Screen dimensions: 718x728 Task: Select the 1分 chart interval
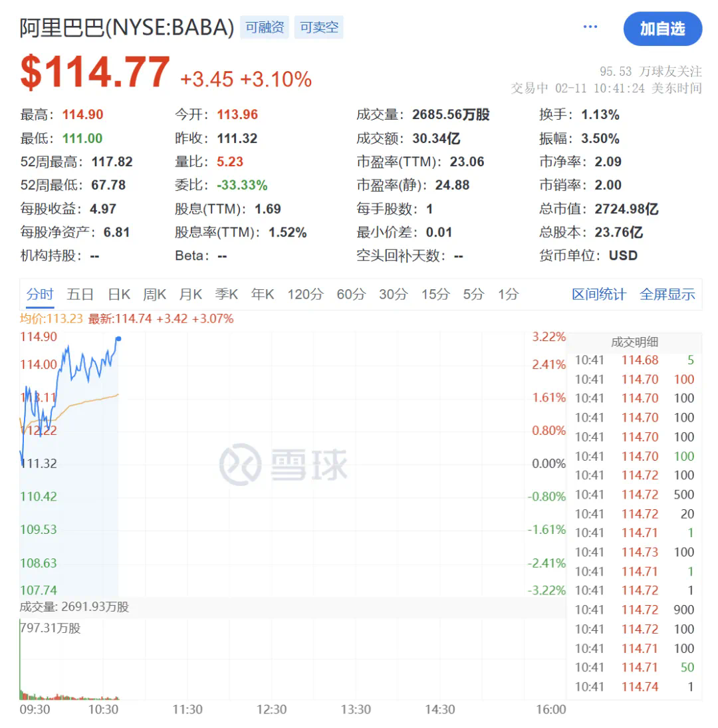(507, 294)
